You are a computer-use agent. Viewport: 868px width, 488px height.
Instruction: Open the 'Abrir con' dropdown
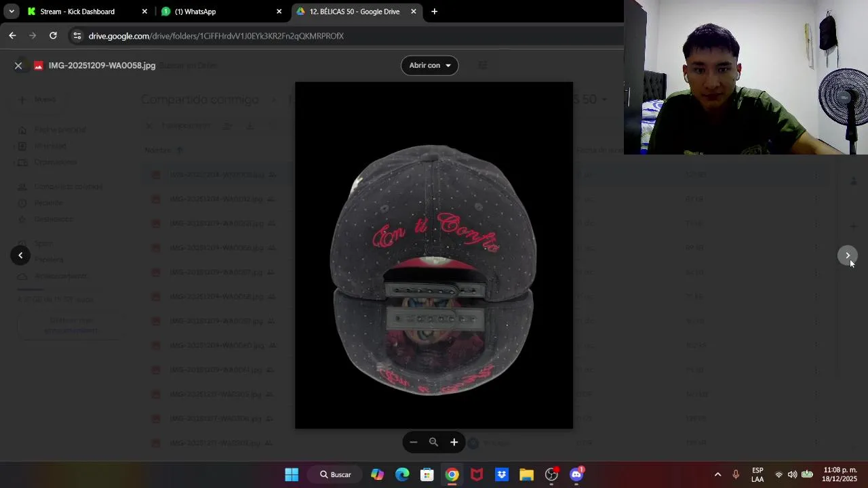pos(429,65)
